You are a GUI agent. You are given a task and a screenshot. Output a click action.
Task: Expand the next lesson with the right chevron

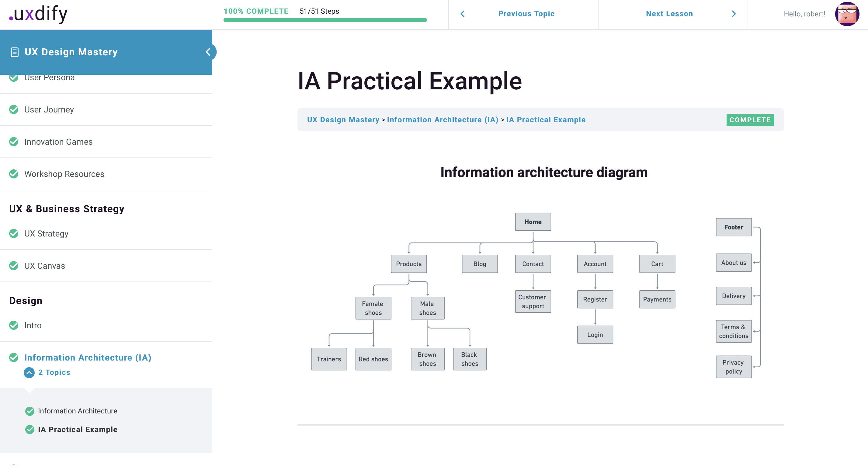734,14
